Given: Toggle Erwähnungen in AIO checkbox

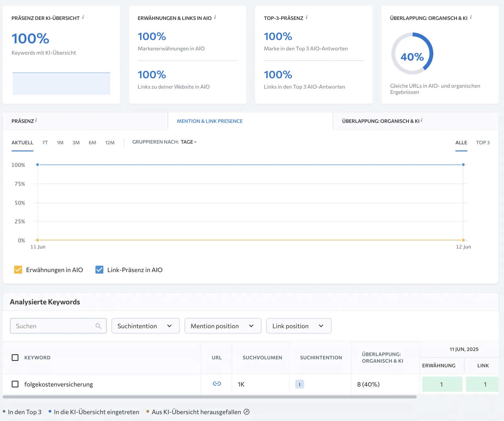Looking at the screenshot, I should [x=18, y=270].
